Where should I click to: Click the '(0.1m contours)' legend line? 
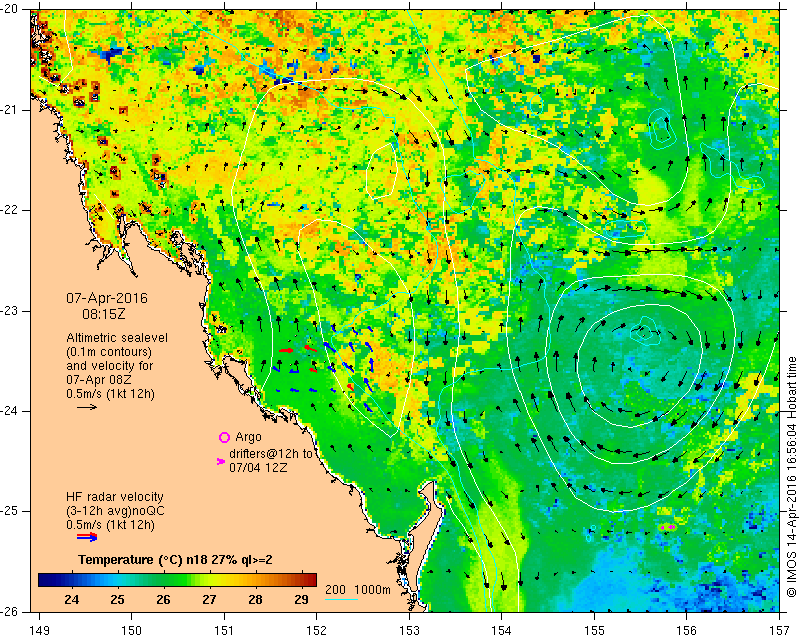coord(109,352)
